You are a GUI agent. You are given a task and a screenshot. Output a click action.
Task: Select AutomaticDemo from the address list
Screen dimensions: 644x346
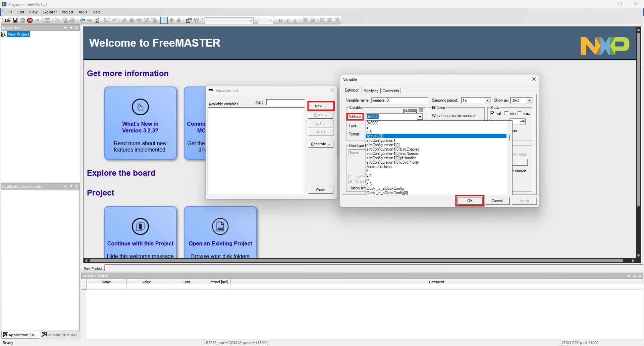[x=436, y=167]
